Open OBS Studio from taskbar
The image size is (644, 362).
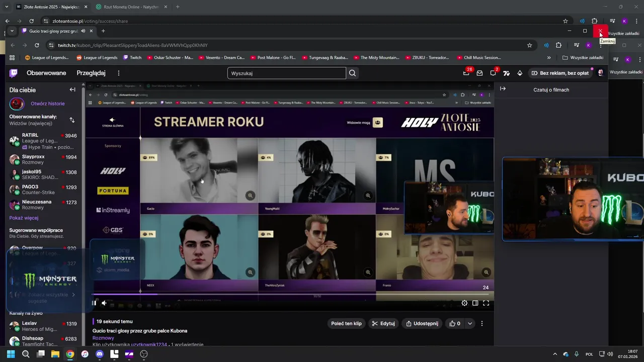pyautogui.click(x=144, y=354)
